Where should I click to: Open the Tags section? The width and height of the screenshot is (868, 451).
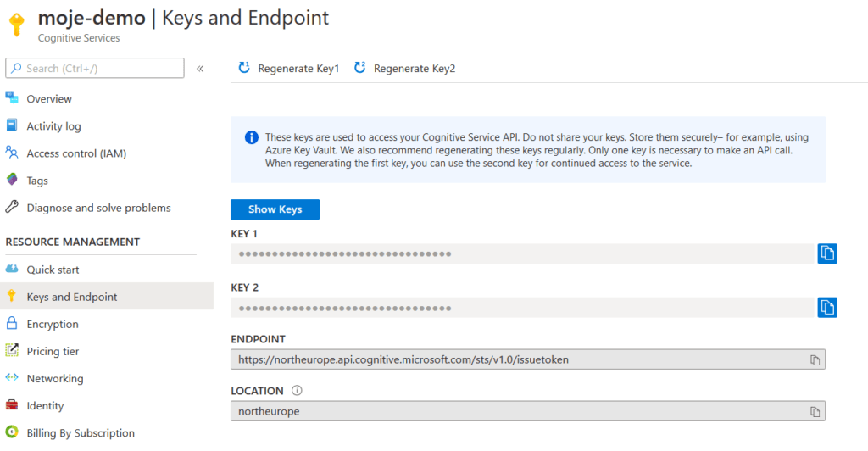37,181
